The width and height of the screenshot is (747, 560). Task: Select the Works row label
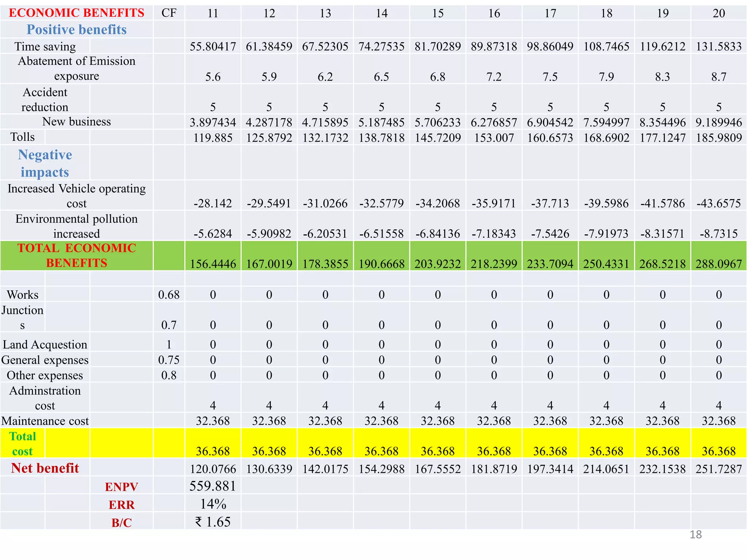click(x=23, y=295)
